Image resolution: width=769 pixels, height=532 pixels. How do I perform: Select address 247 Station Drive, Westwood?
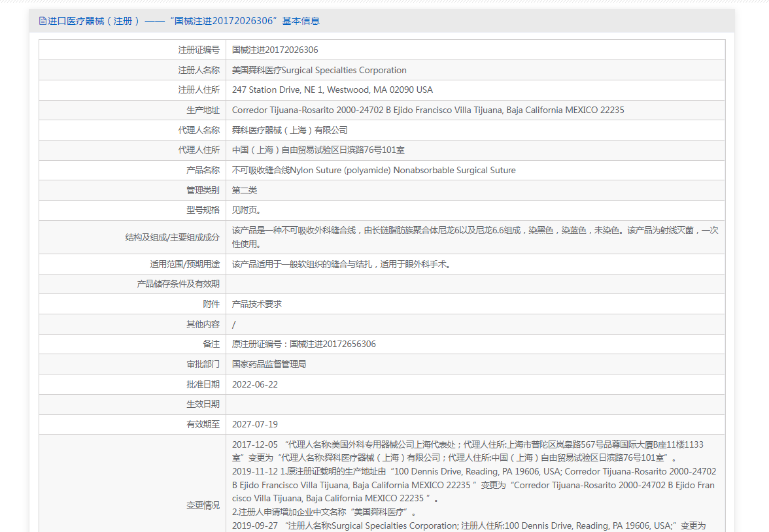click(x=332, y=90)
